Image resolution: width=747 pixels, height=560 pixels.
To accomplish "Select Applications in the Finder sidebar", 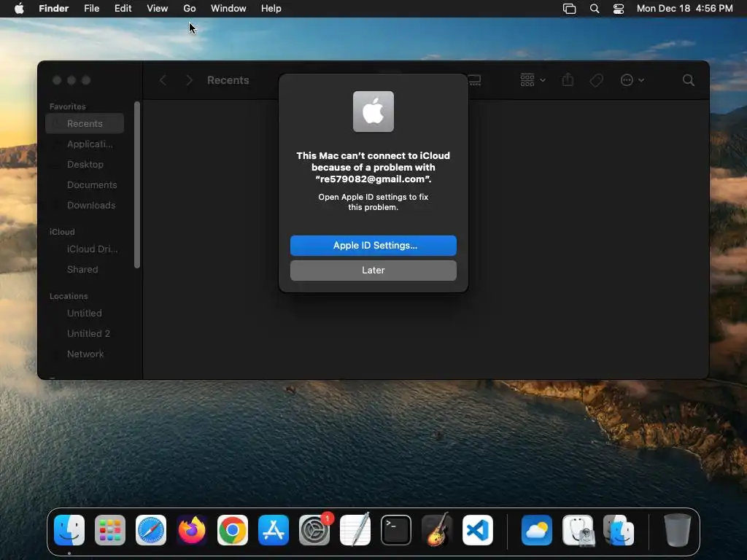I will pos(85,144).
